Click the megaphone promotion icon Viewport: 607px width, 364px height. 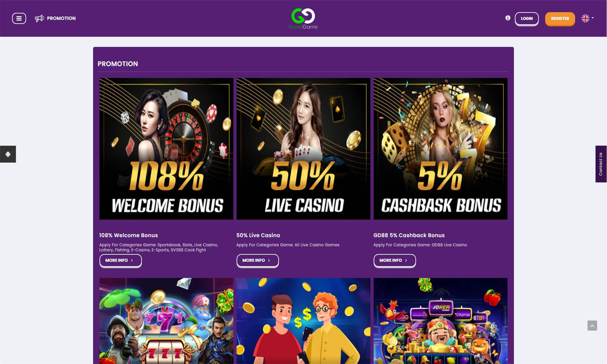(39, 18)
